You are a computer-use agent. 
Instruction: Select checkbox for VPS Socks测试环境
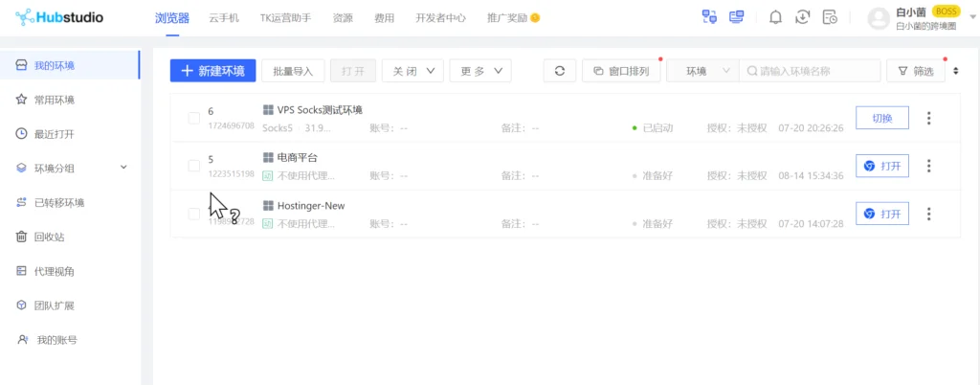click(x=193, y=118)
